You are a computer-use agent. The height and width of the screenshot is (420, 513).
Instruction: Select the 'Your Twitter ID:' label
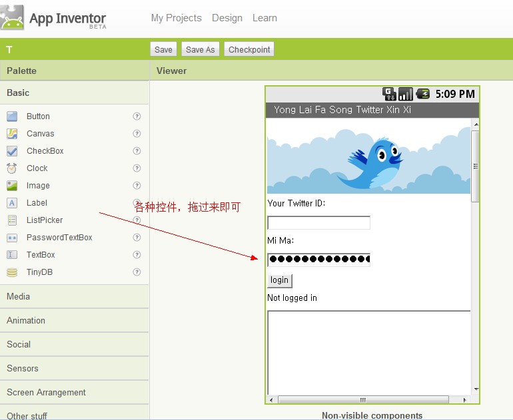point(296,203)
